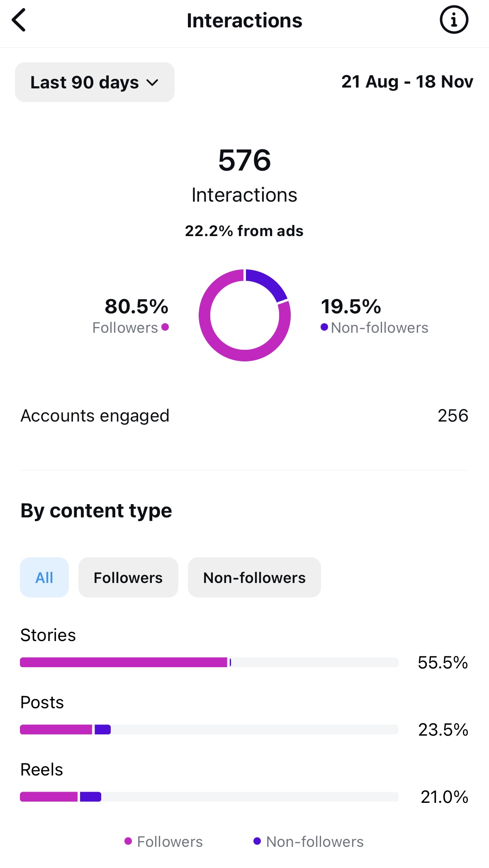
Task: Click the chevron next to Last 90 days
Action: pos(153,83)
